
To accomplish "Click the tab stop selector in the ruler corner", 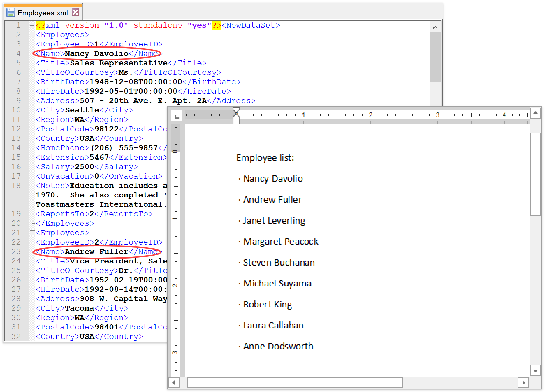I will 177,116.
